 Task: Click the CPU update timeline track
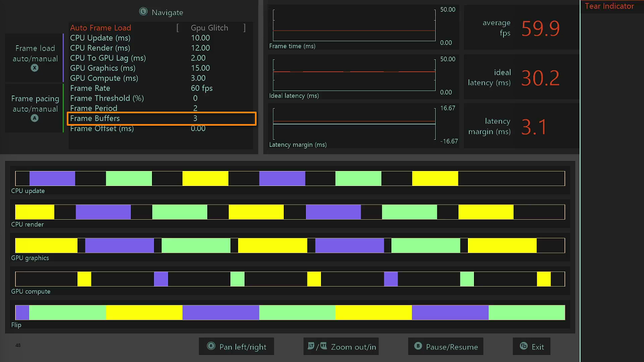(x=290, y=178)
